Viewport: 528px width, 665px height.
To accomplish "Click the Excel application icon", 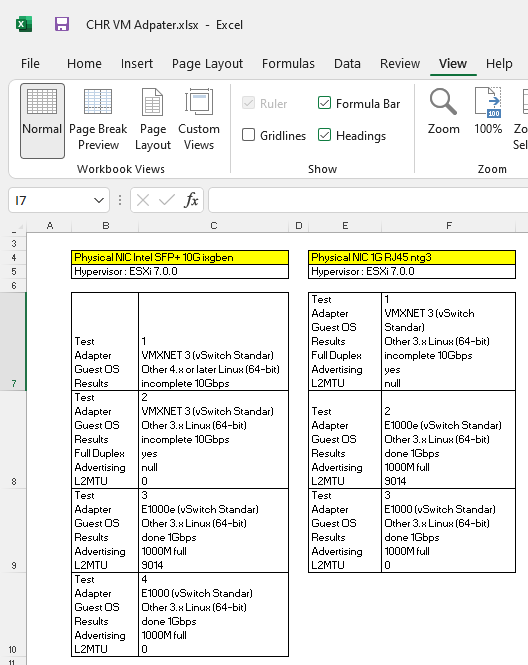I will tap(24, 24).
